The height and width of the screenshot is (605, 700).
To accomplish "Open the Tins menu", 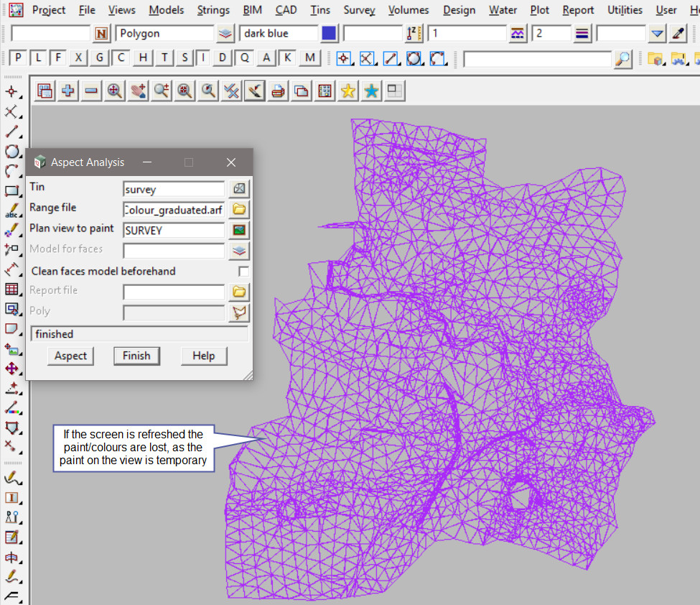I will click(320, 10).
